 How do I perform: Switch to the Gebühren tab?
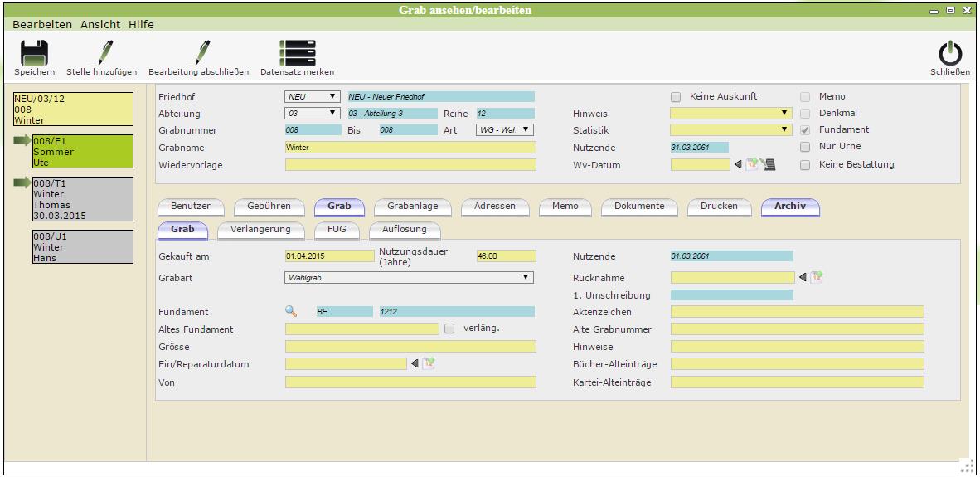coord(269,206)
